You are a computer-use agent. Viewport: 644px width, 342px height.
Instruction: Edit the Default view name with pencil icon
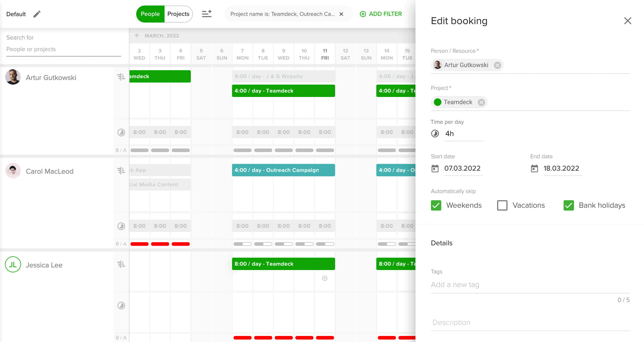37,14
